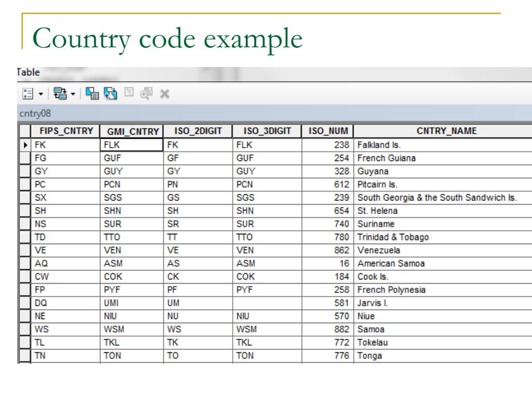The height and width of the screenshot is (399, 532).
Task: Click the Tokelau name cell
Action: coord(443,343)
